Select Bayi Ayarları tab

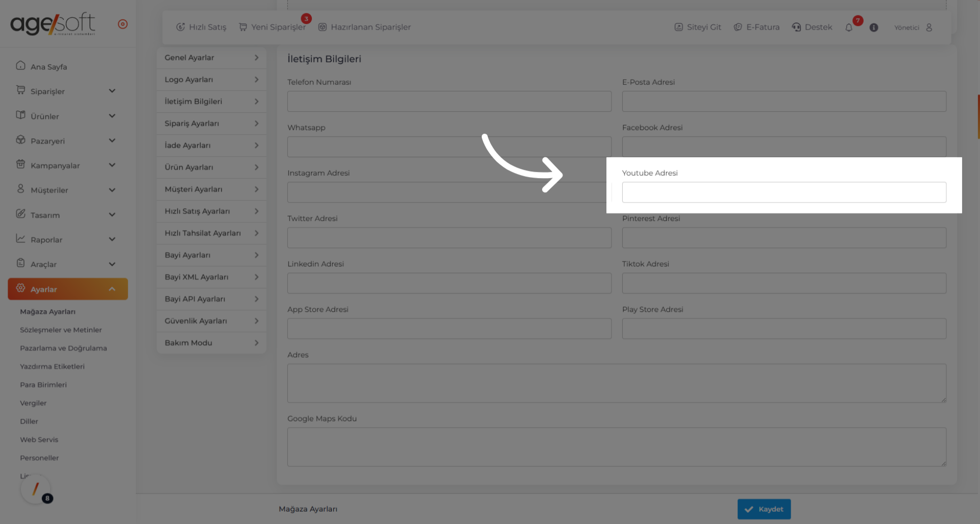[211, 255]
